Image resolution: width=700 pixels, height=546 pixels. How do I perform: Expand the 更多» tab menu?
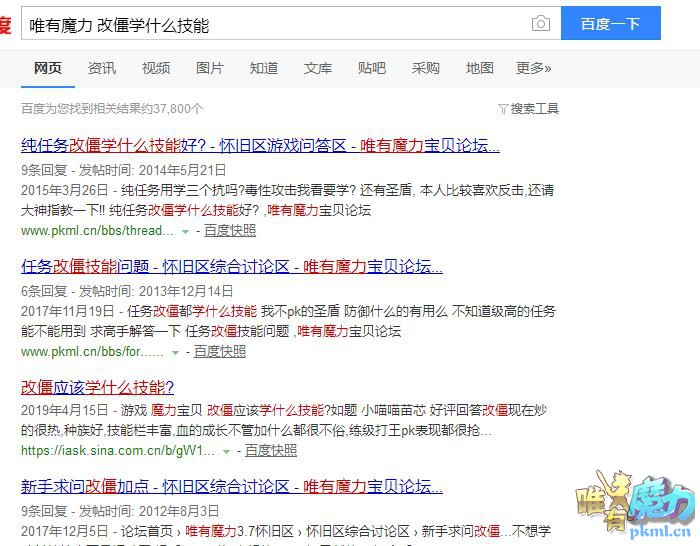[534, 68]
